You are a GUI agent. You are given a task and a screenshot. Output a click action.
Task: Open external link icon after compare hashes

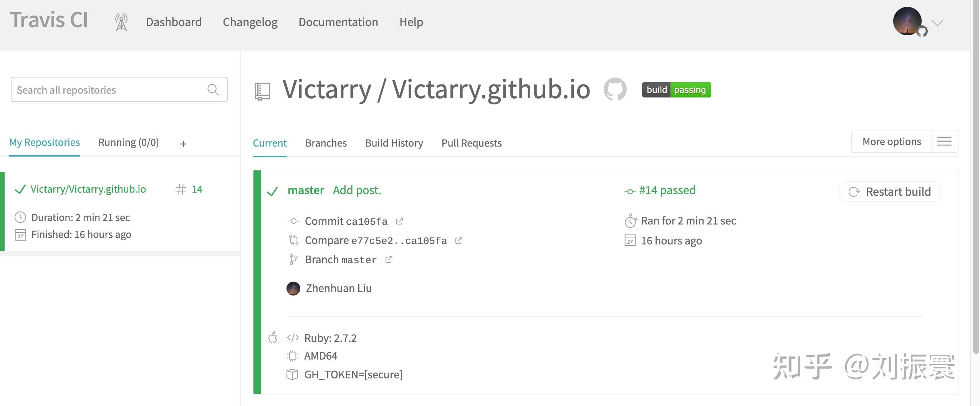coord(459,240)
